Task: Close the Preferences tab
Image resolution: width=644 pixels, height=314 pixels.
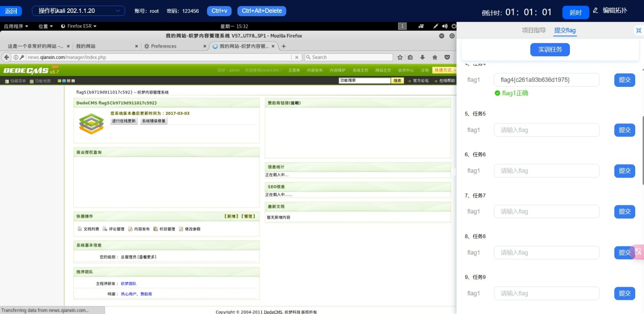Action: pyautogui.click(x=205, y=46)
